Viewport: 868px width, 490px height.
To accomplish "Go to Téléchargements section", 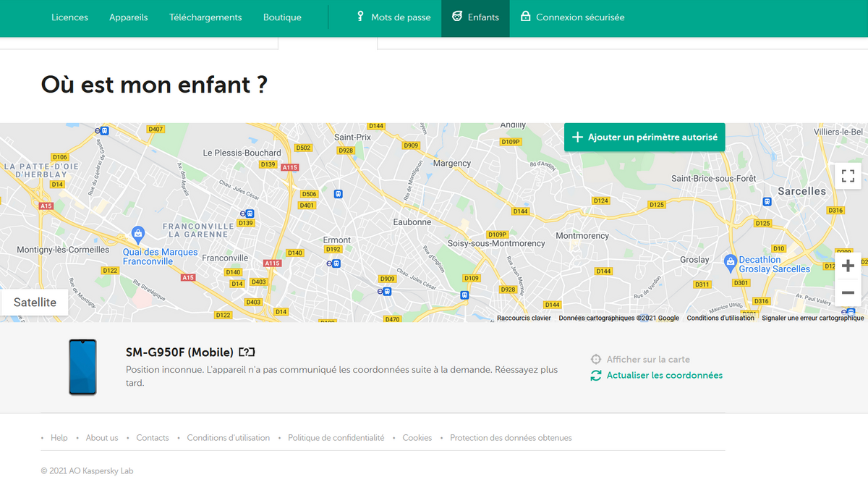I will point(205,17).
